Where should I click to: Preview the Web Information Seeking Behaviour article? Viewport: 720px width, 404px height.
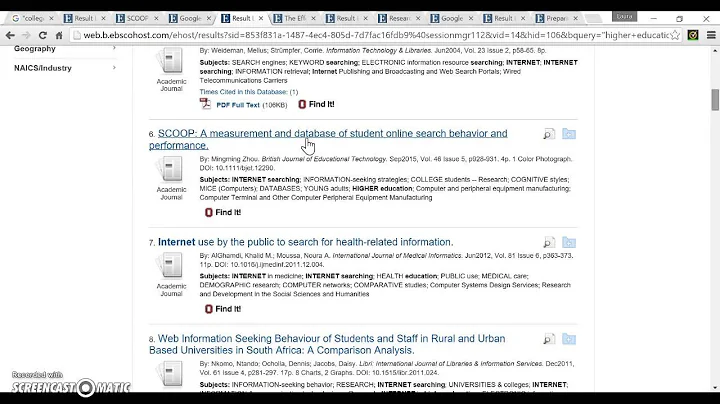coord(549,339)
